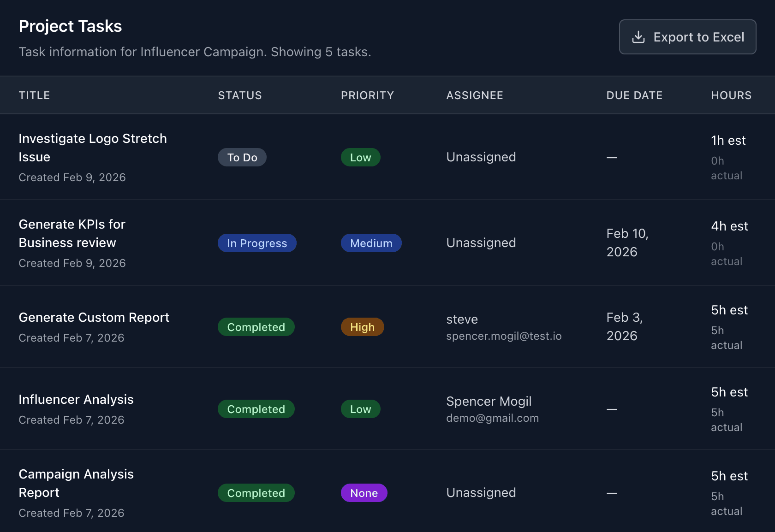
Task: Open the Influencer Analysis task
Action: coord(76,399)
